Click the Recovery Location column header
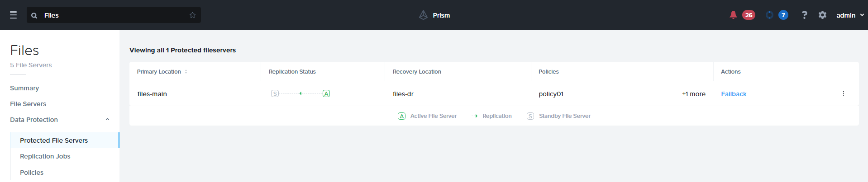868x182 pixels. tap(417, 71)
